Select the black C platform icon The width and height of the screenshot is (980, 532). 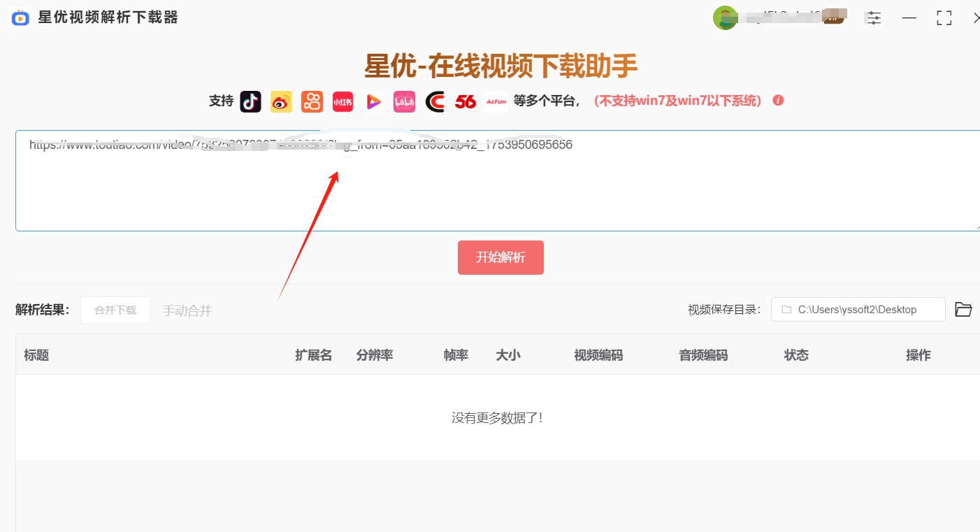click(x=435, y=101)
